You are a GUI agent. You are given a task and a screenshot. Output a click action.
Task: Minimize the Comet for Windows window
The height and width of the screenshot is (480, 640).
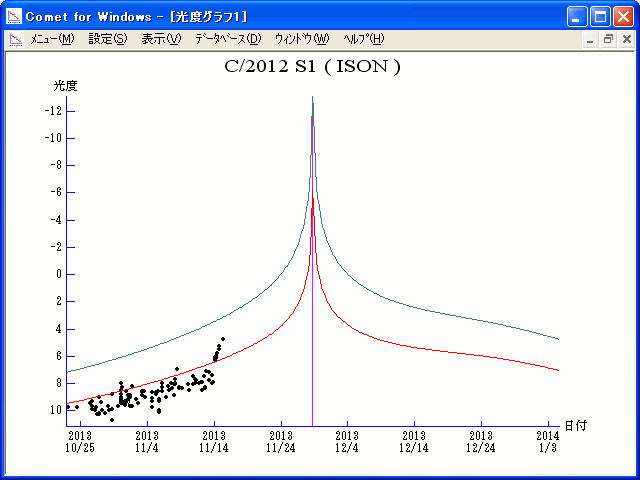click(x=577, y=17)
